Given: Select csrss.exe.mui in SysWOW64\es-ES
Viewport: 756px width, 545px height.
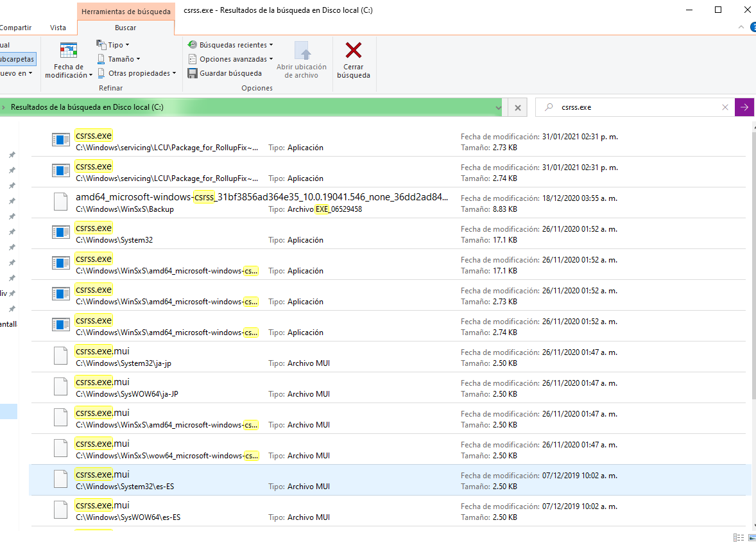Looking at the screenshot, I should pyautogui.click(x=388, y=511).
